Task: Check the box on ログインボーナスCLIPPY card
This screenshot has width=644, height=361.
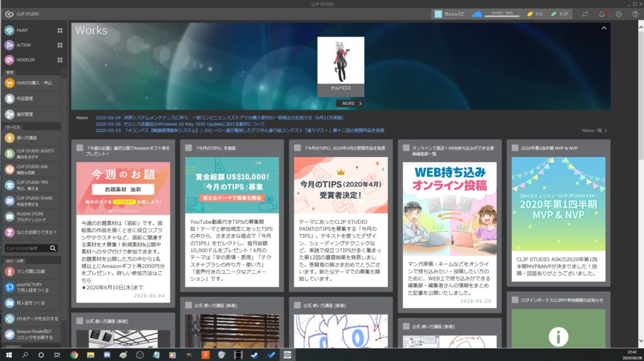Action: 515,300
